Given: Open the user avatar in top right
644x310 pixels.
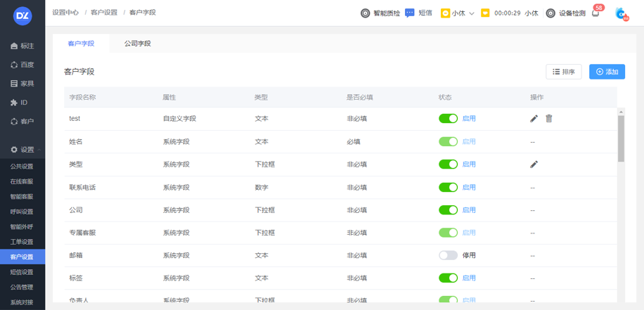Looking at the screenshot, I should coord(621,13).
